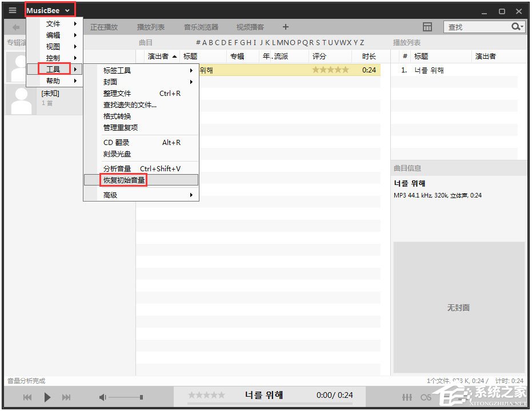Viewport: 532px width, 411px height.
Task: Select the equalizer icon in the player bar
Action: click(407, 397)
